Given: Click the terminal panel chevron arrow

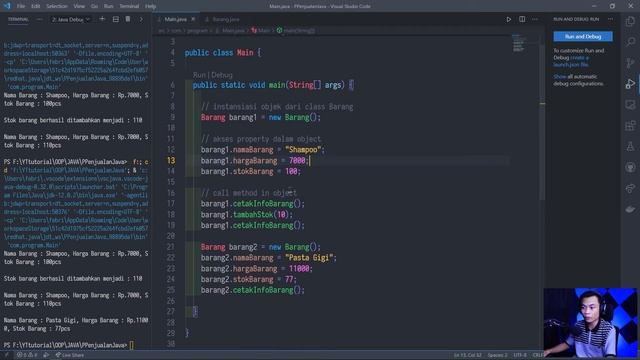Looking at the screenshot, I should click(x=141, y=19).
